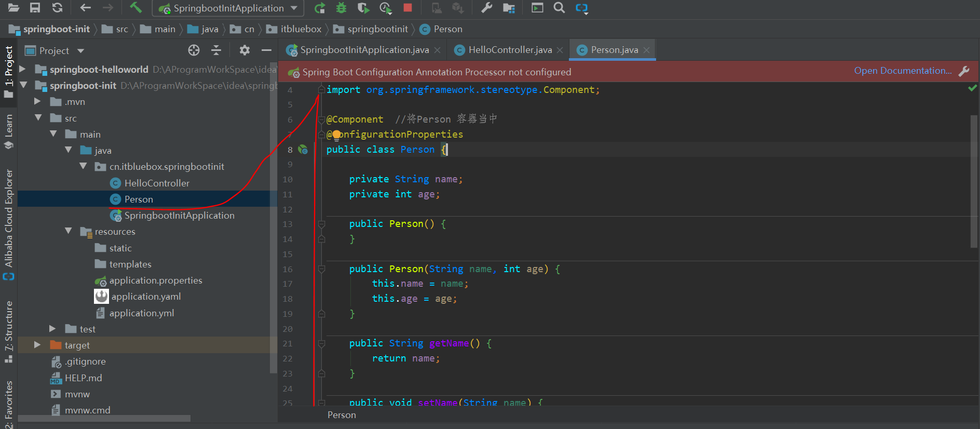980x429 pixels.
Task: Collapse the resources folder
Action: click(x=68, y=231)
